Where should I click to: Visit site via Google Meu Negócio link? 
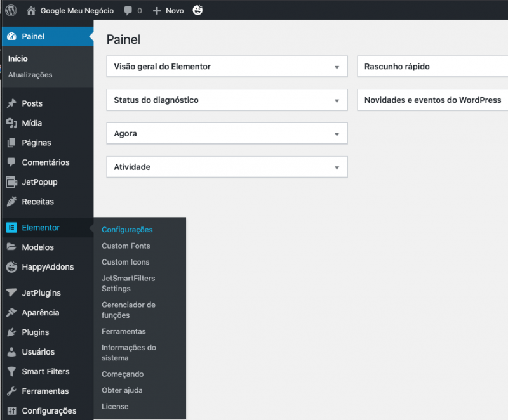coord(77,11)
